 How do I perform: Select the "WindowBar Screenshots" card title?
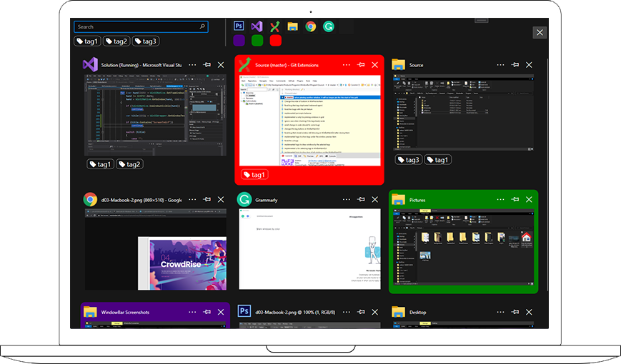click(x=125, y=312)
